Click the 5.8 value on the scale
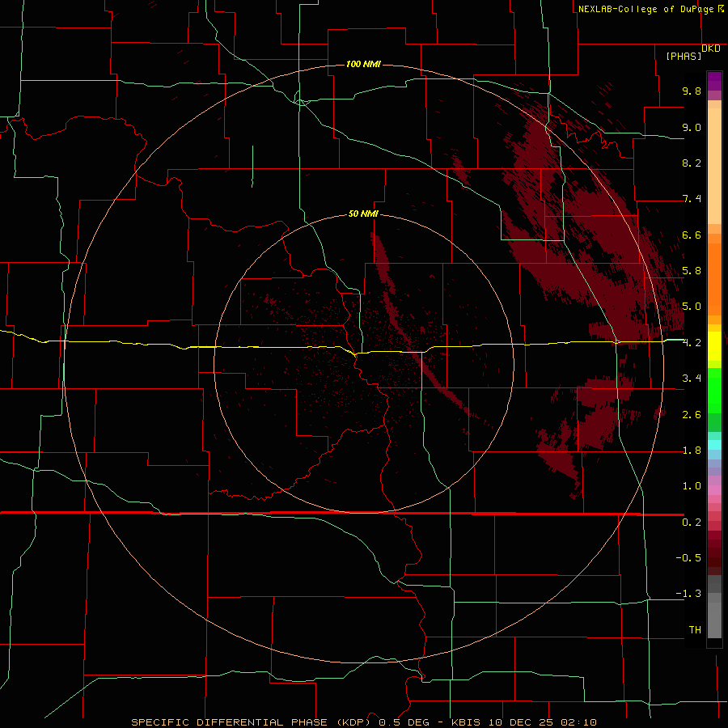728x728 pixels. click(x=692, y=271)
